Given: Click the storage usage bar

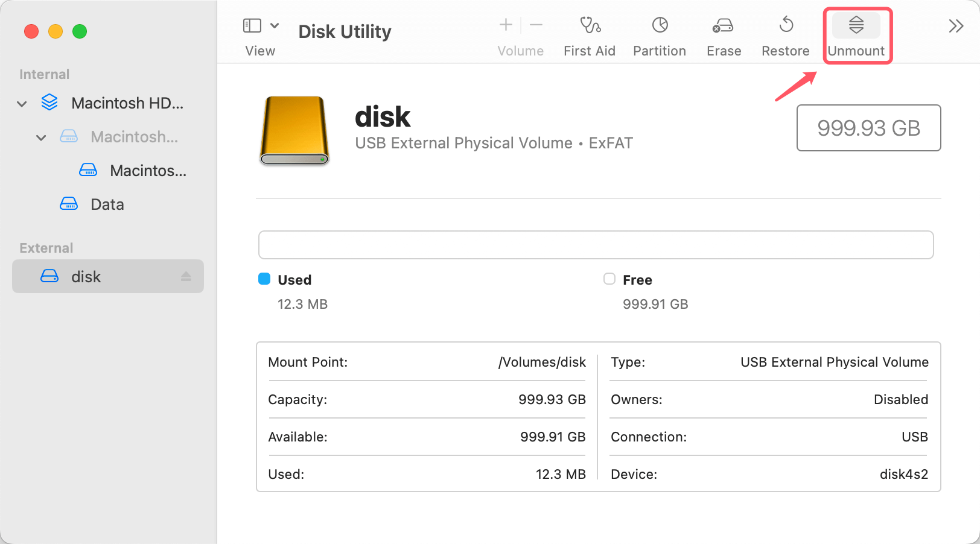Looking at the screenshot, I should (x=596, y=245).
